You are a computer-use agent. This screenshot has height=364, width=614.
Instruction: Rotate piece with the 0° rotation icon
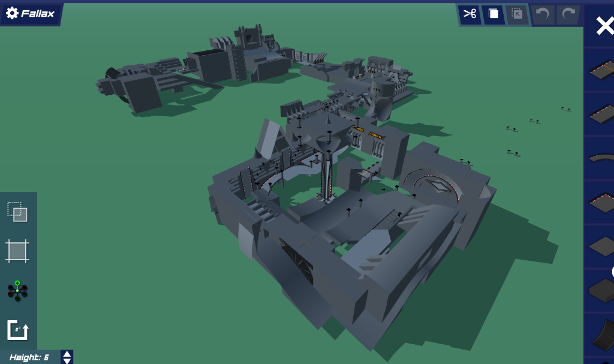tap(17, 330)
